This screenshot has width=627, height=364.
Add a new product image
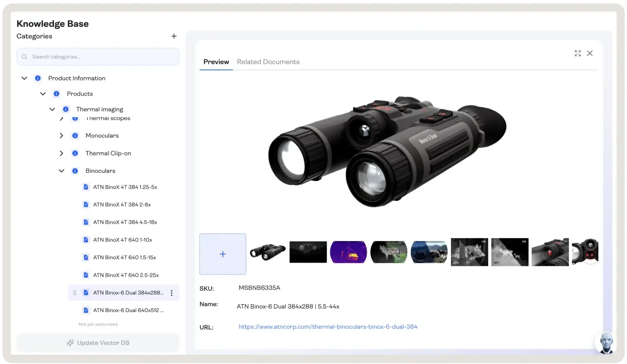pyautogui.click(x=223, y=254)
